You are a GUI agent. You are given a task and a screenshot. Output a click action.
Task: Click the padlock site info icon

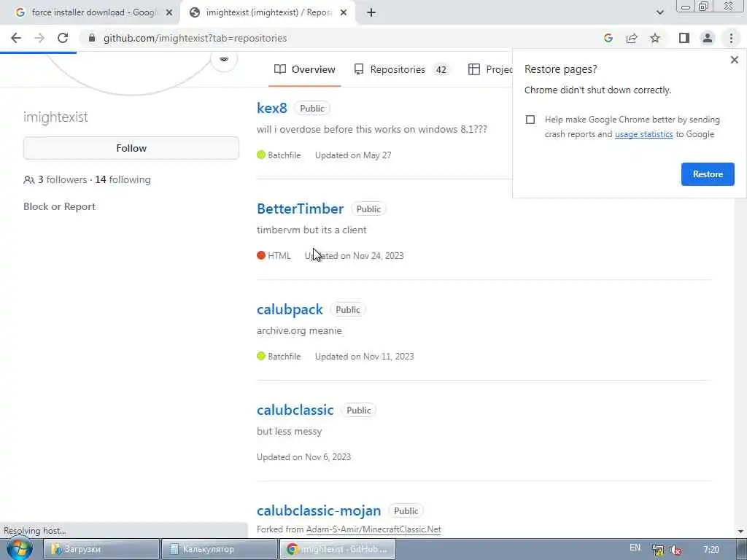click(x=92, y=38)
